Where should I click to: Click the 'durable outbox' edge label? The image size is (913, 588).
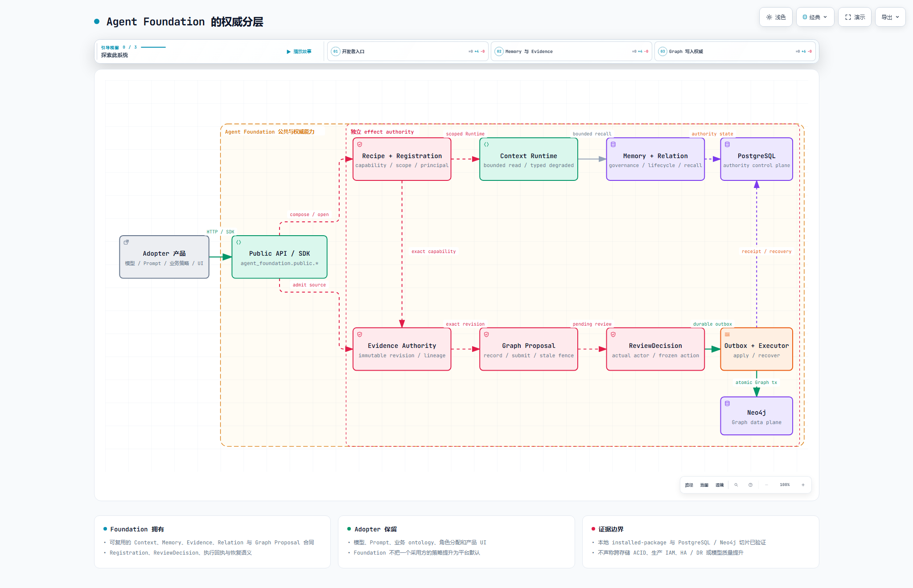712,324
